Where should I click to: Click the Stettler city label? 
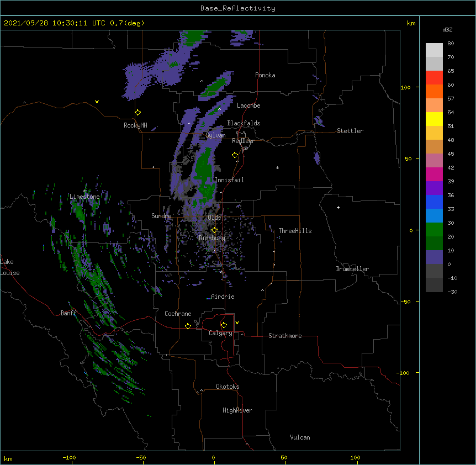[350, 131]
